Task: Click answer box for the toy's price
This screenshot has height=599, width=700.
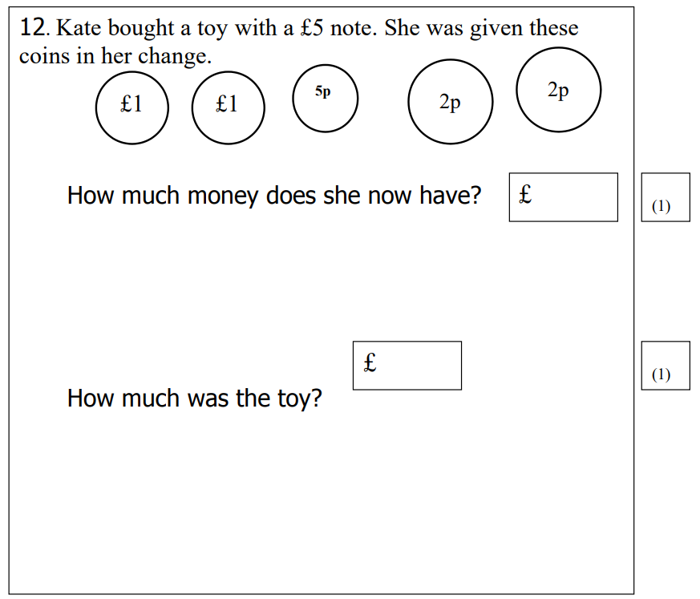Action: tap(407, 366)
